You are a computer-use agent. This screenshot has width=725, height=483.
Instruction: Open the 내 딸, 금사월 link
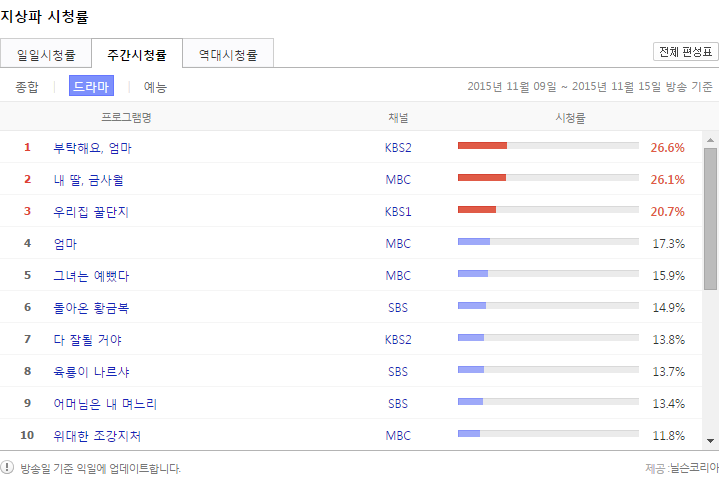pos(88,180)
